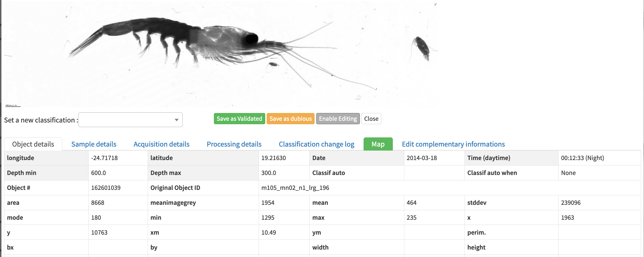
Task: Switch to the Map tab
Action: click(x=378, y=144)
